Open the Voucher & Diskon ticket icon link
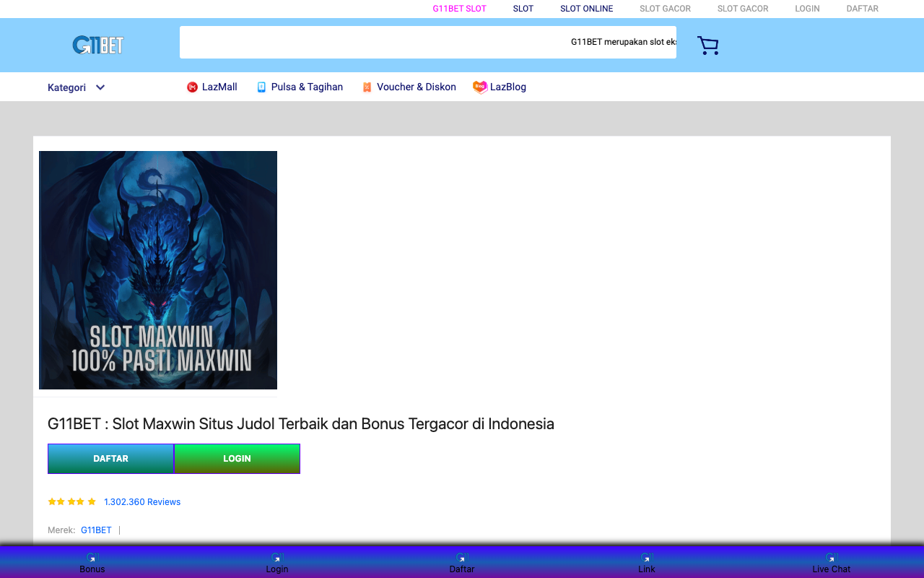This screenshot has width=924, height=578. pyautogui.click(x=367, y=87)
